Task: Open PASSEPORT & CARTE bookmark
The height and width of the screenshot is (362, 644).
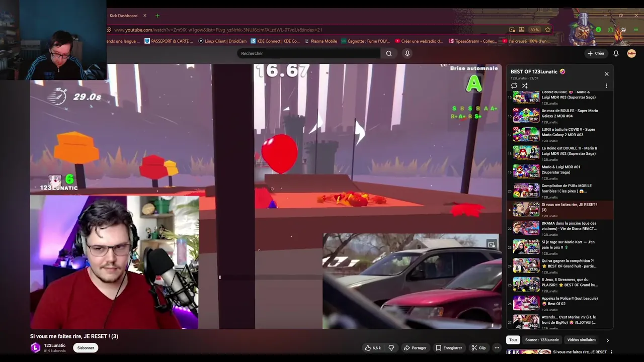Action: tap(169, 41)
